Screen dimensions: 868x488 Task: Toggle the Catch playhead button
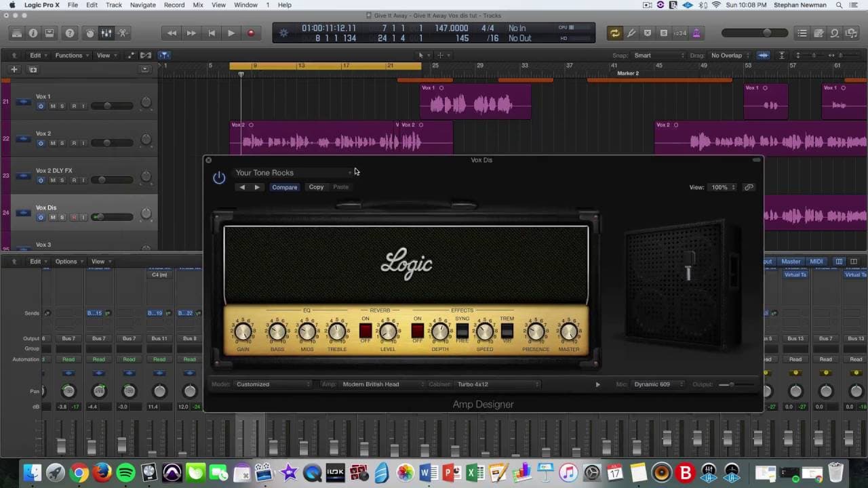click(164, 56)
